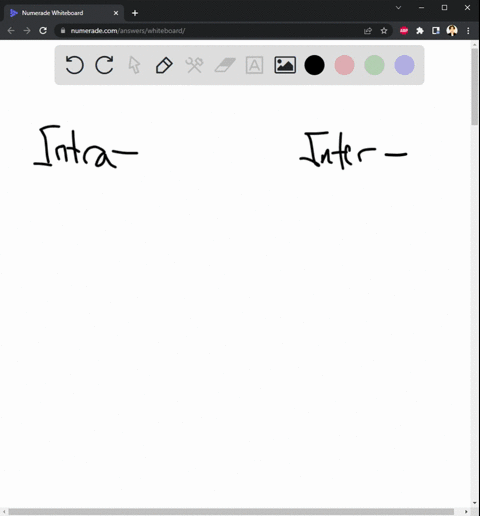
Task: Insert an image on the whiteboard
Action: [285, 65]
